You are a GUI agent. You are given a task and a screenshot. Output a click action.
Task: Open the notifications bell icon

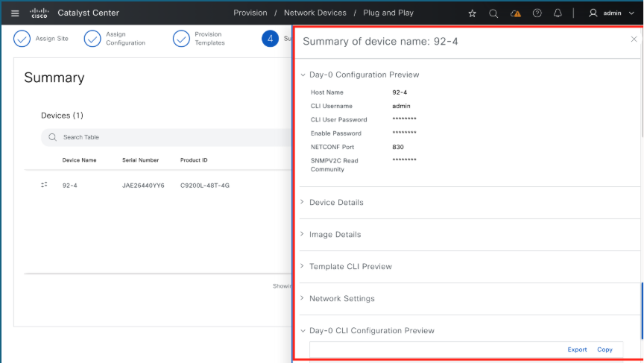pos(558,13)
